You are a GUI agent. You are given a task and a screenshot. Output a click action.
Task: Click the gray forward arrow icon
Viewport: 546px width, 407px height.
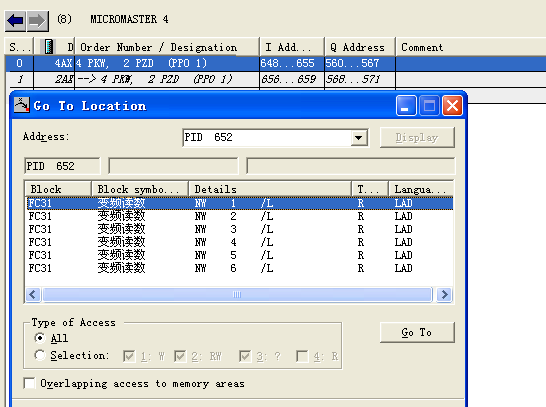[37, 21]
